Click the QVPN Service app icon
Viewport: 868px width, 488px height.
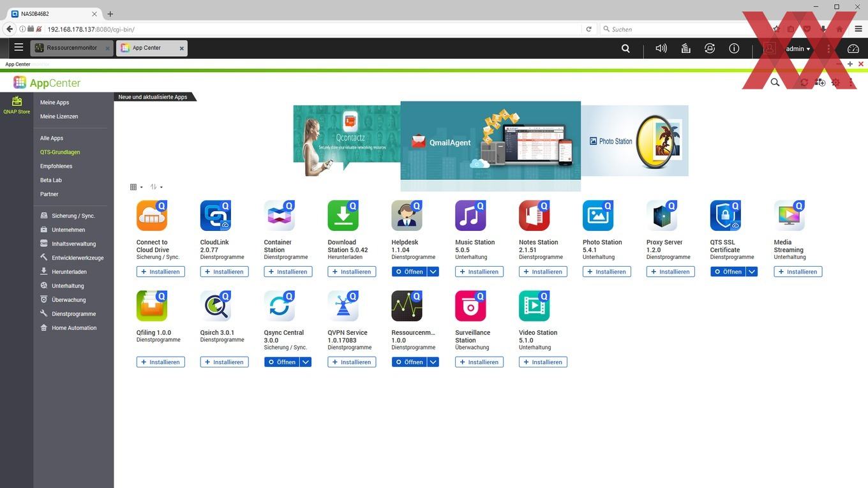point(343,306)
